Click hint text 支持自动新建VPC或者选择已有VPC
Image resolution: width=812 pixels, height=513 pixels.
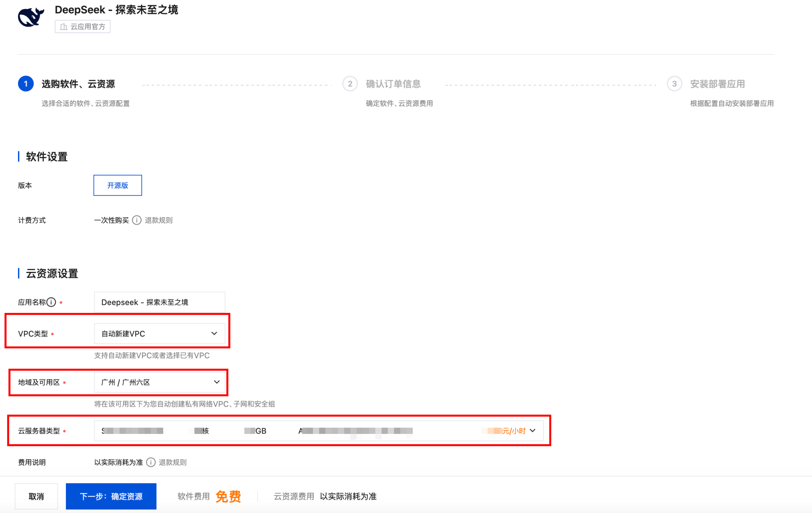click(152, 356)
